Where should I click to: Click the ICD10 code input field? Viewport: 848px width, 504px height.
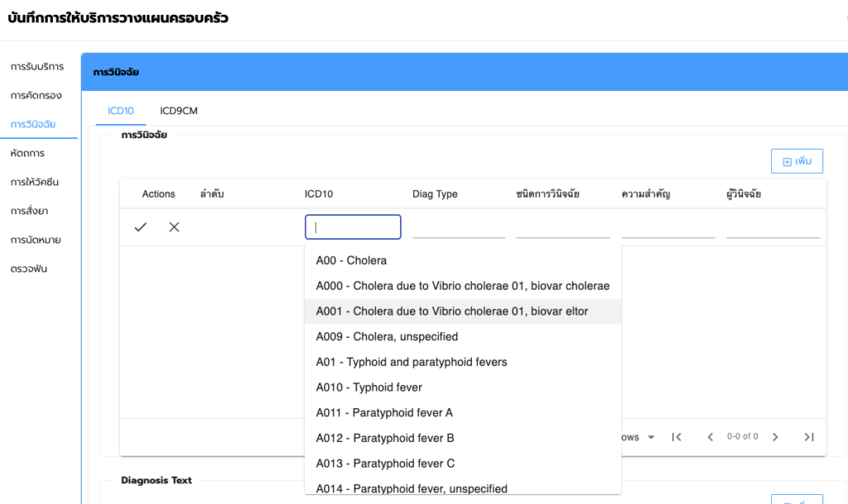pos(353,227)
